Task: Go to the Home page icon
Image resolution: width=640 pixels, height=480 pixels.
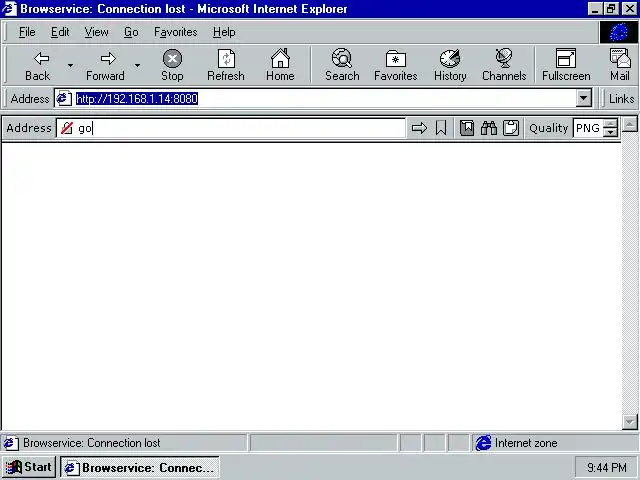Action: click(x=280, y=65)
